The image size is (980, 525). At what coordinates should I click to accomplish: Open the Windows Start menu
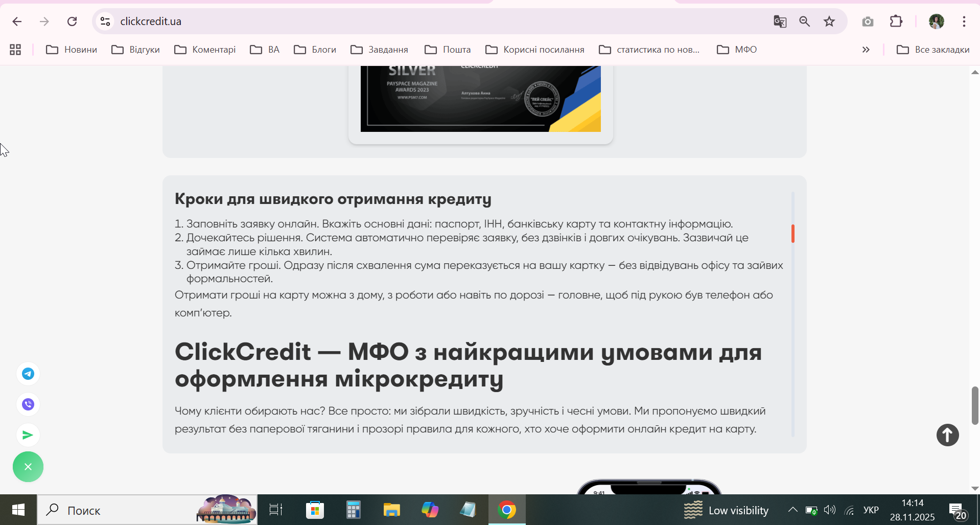tap(18, 510)
